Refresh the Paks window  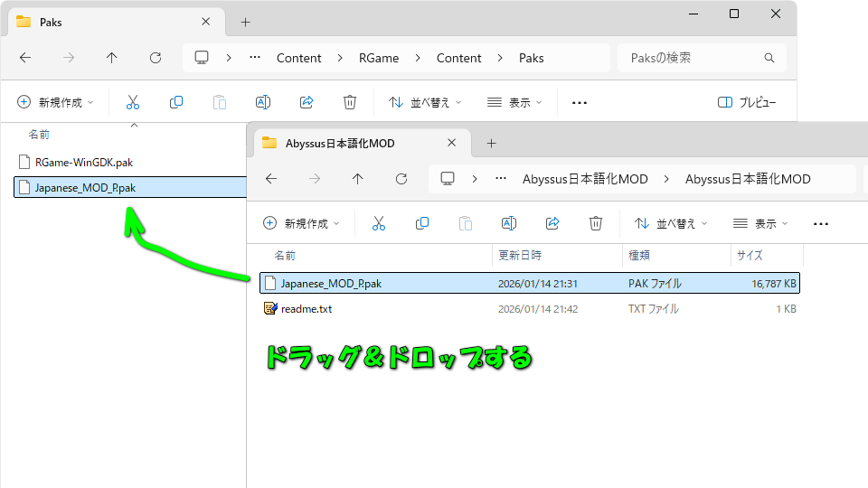156,58
